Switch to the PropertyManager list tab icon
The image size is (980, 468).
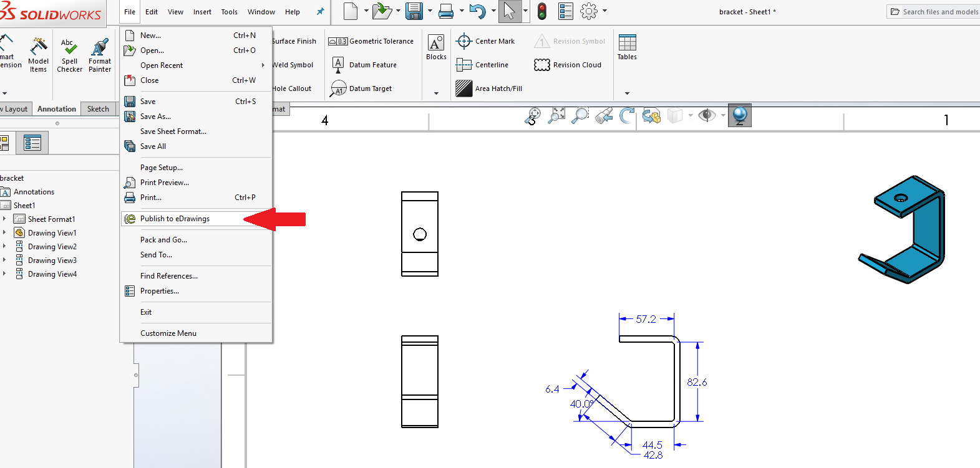click(x=32, y=143)
